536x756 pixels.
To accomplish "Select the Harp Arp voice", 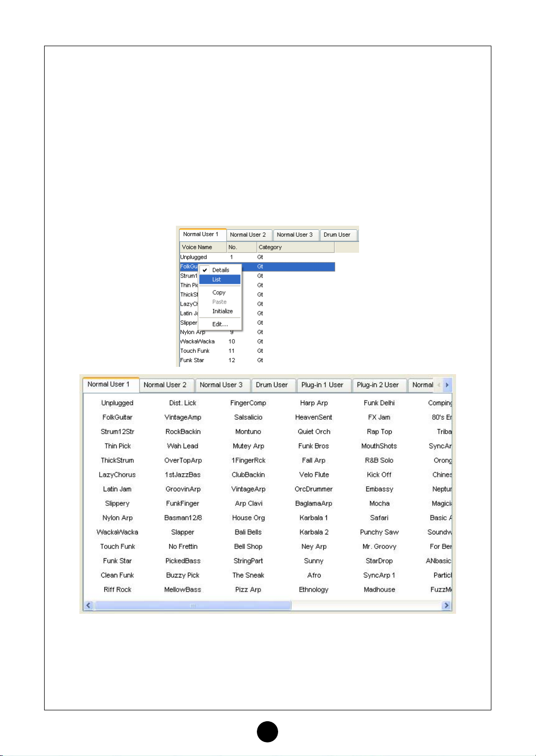I will tap(314, 403).
